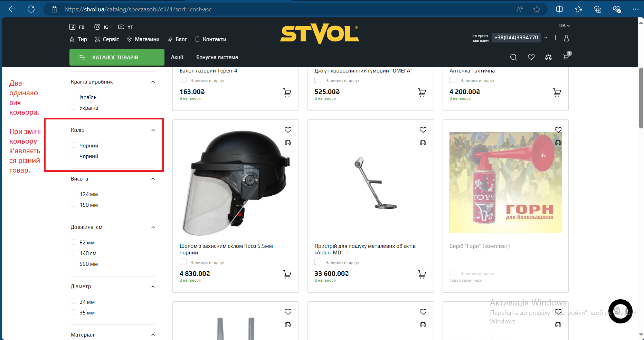Check the Ізраїль country filter
Screen dimensions: 644x340
tap(73, 97)
